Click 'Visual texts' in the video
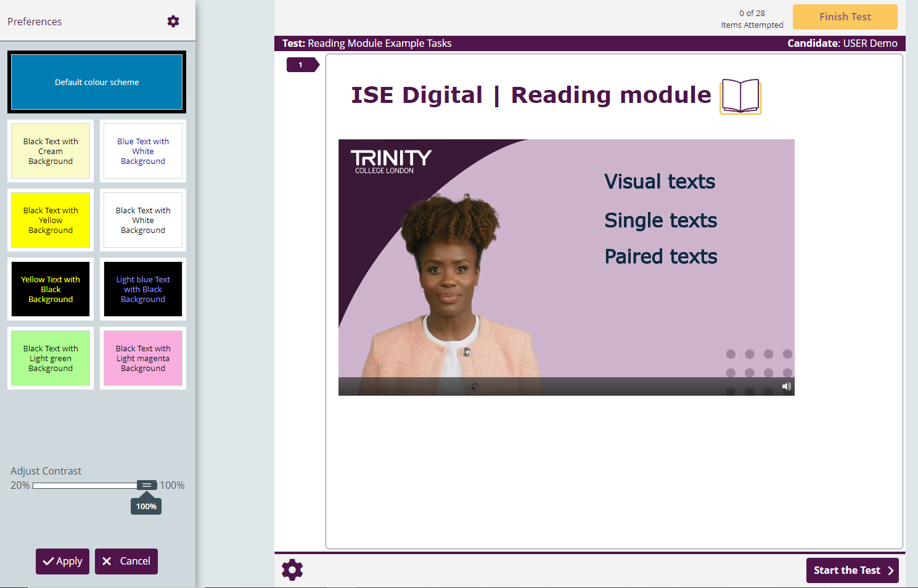 click(660, 181)
